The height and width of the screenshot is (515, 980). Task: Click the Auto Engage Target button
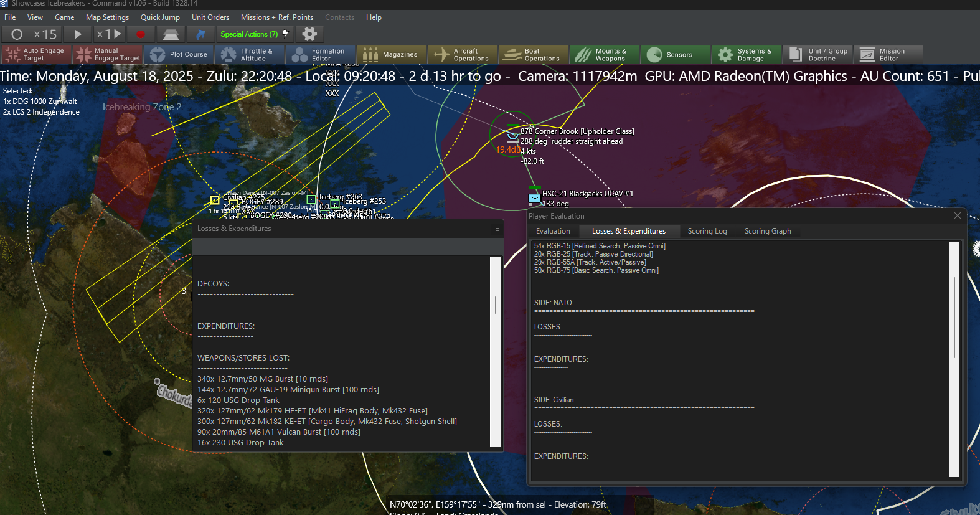tap(37, 55)
